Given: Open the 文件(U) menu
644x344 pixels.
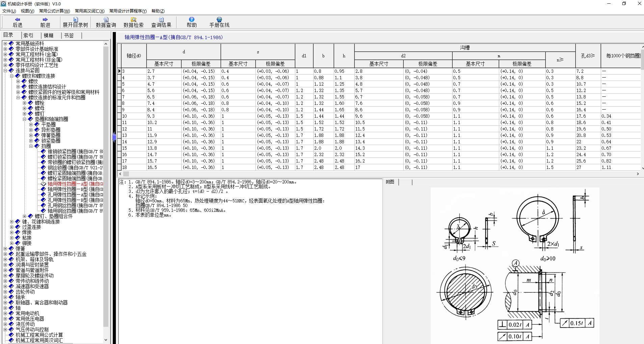Looking at the screenshot, I should [9, 11].
